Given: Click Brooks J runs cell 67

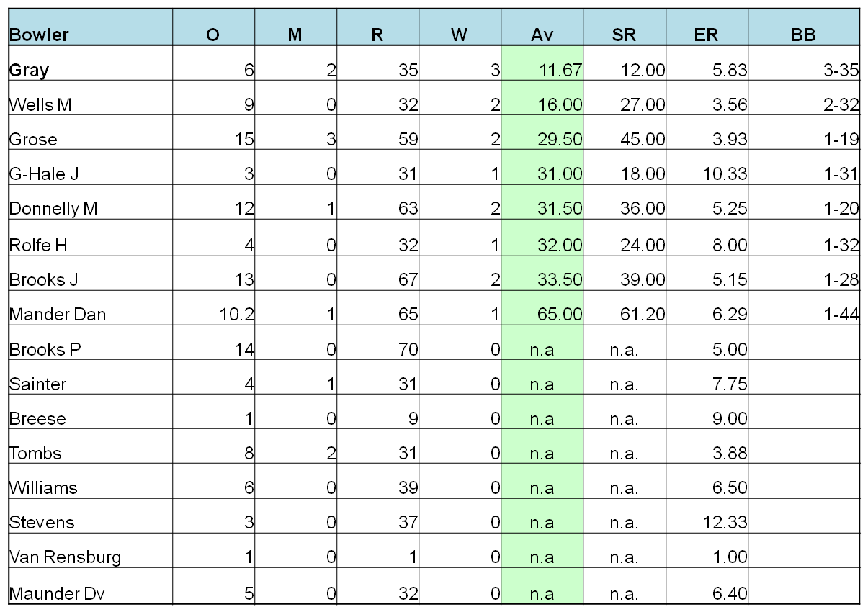Looking at the screenshot, I should click(377, 279).
